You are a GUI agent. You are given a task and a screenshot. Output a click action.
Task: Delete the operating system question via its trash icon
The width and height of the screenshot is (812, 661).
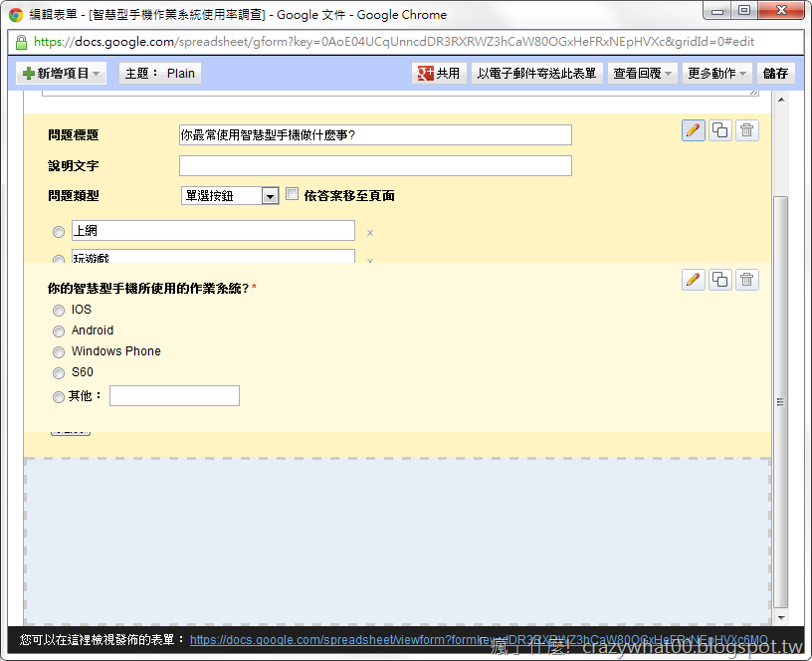point(746,280)
